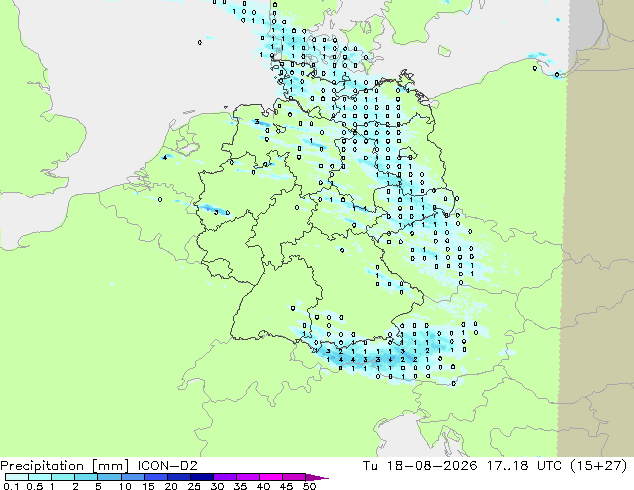Click the 0.1–0.5 mm legend color box
This screenshot has width=634, height=490.
pyautogui.click(x=17, y=477)
